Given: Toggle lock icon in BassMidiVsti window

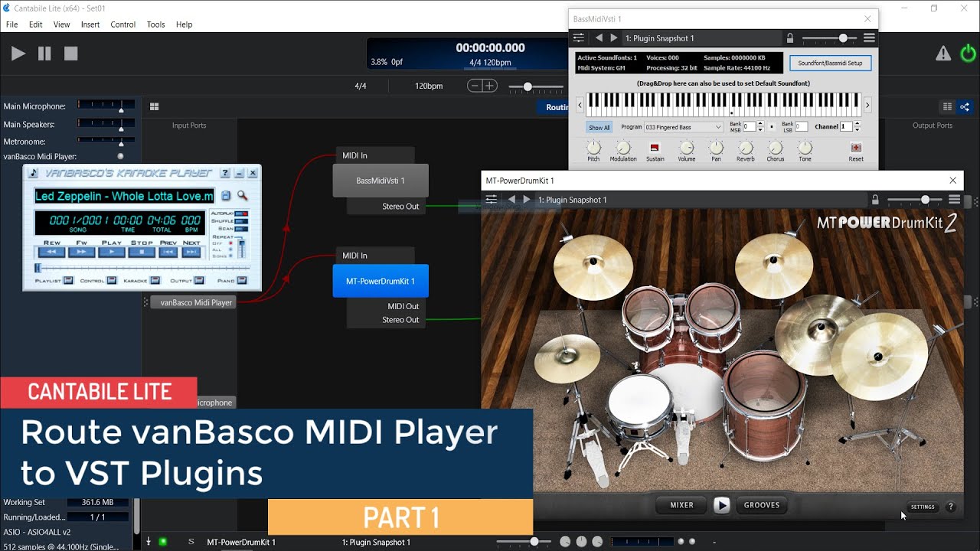Looking at the screenshot, I should [x=790, y=38].
